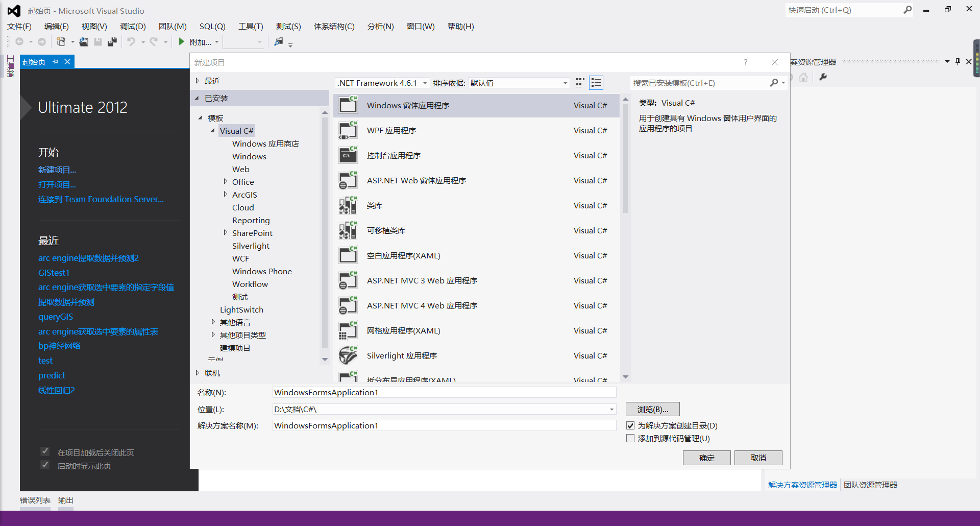Open recent project queryGIS

point(56,317)
